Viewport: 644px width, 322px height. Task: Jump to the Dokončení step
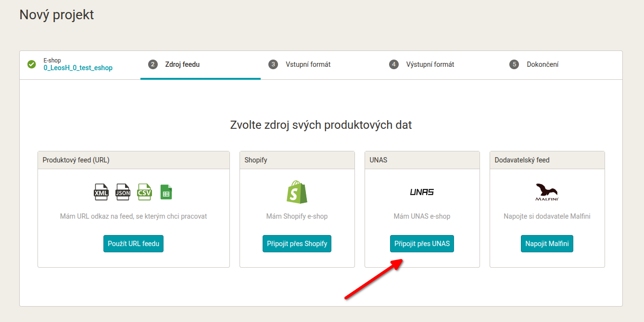(x=543, y=64)
